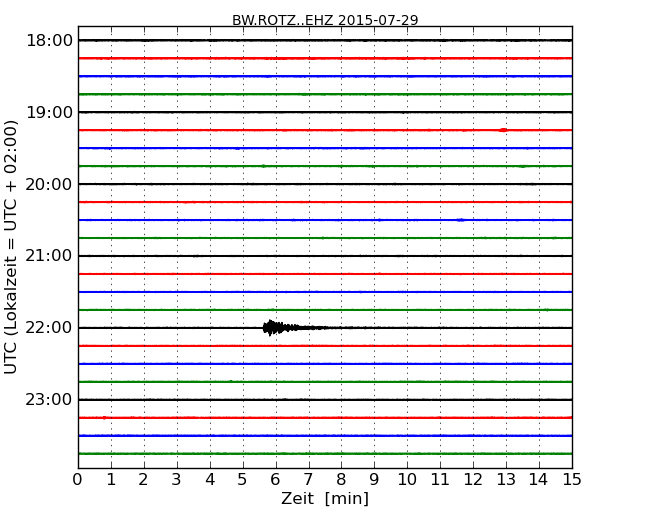650x520 pixels.
Task: Click the x-axis tick label 2
Action: pos(144,480)
